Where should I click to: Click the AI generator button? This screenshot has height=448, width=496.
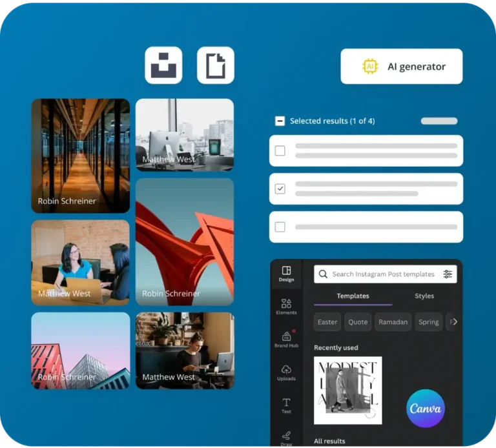[401, 66]
